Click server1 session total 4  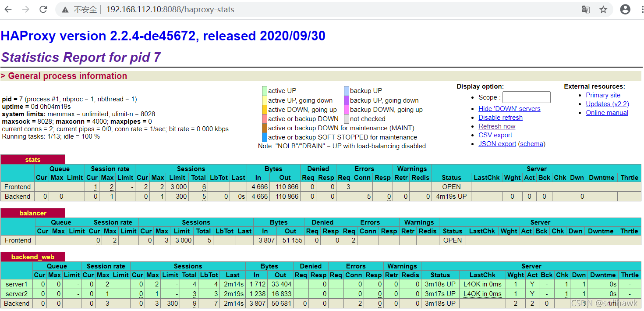pos(195,284)
